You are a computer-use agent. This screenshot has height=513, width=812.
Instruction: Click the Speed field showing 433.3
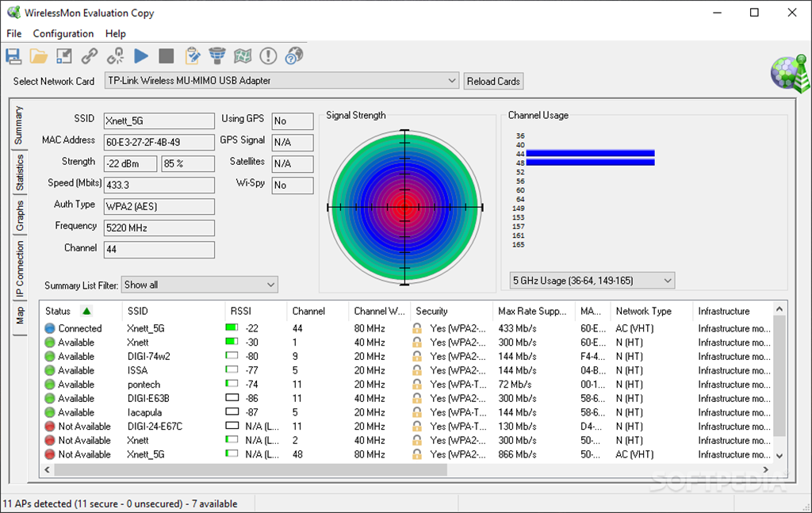159,186
